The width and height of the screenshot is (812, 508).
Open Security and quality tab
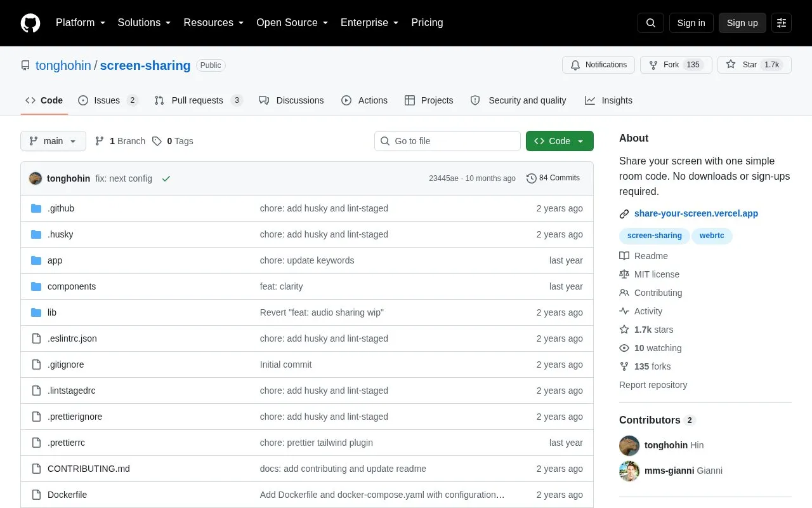click(518, 100)
